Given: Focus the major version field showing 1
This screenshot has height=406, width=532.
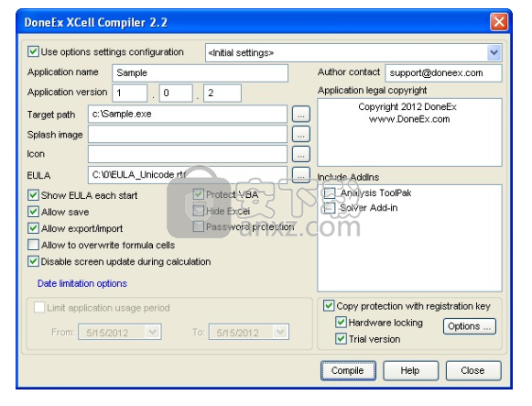Looking at the screenshot, I should pos(130,93).
